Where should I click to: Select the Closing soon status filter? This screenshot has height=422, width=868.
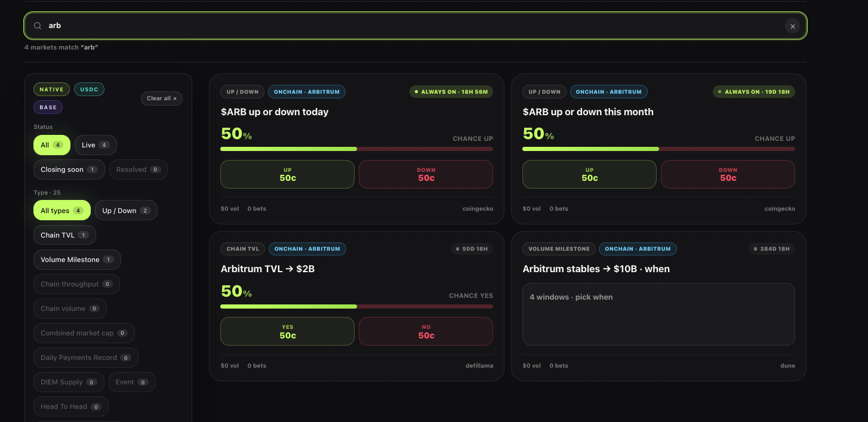[69, 170]
